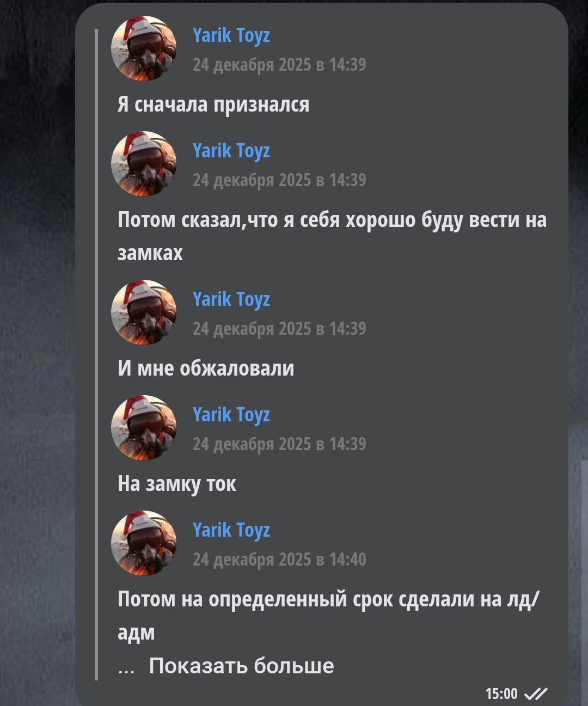Tap avatar beside "На замку ток" message
Screen dimensions: 588x706
click(144, 428)
